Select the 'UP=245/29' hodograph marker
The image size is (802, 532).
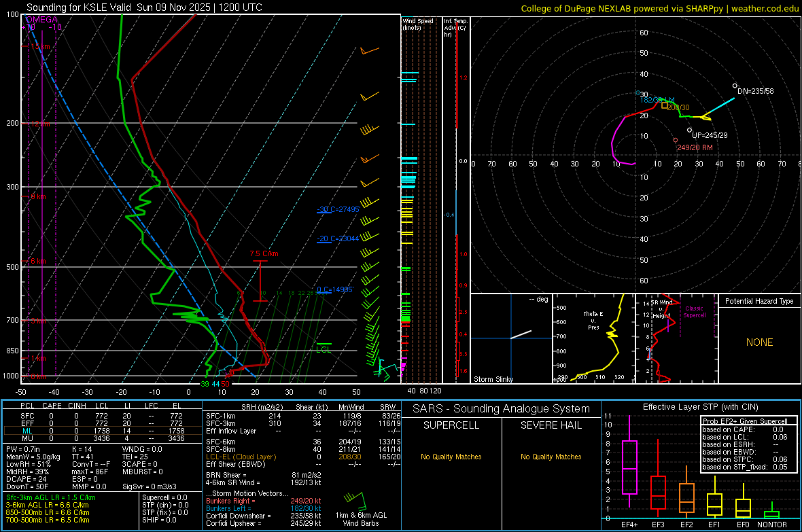pos(710,135)
